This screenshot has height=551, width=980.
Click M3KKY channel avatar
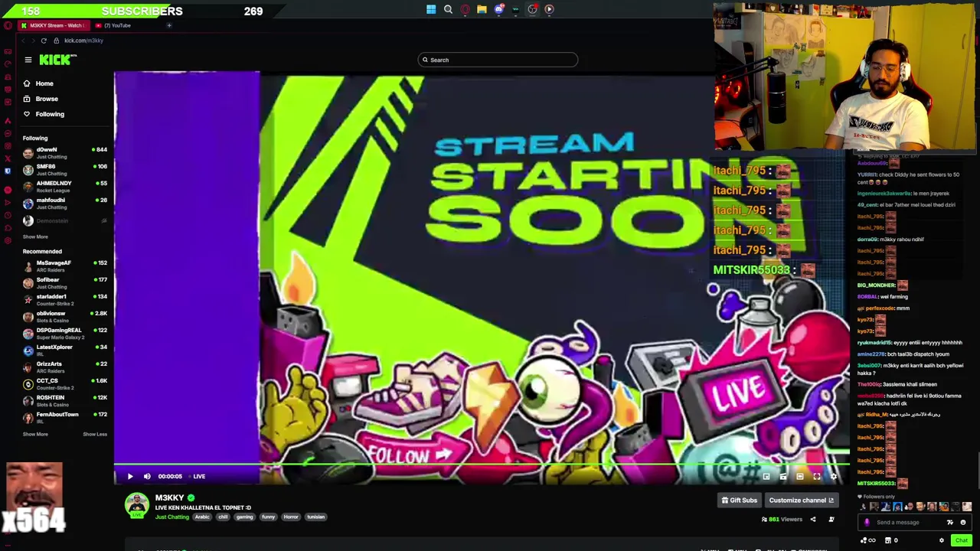tap(137, 505)
